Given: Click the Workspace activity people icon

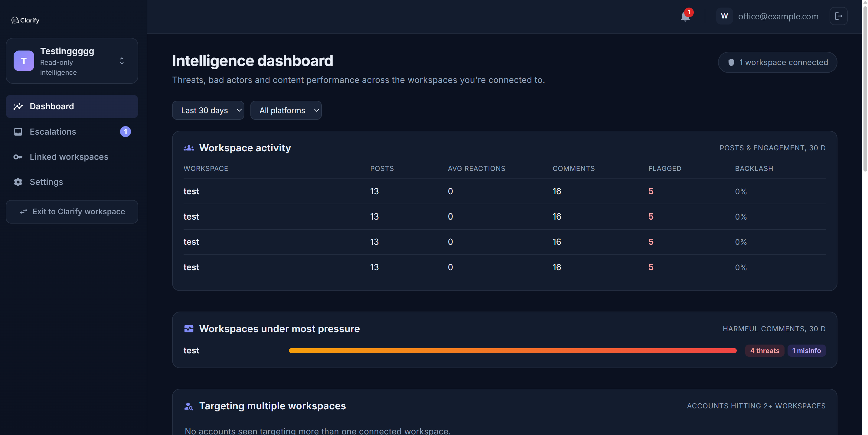Looking at the screenshot, I should point(189,148).
